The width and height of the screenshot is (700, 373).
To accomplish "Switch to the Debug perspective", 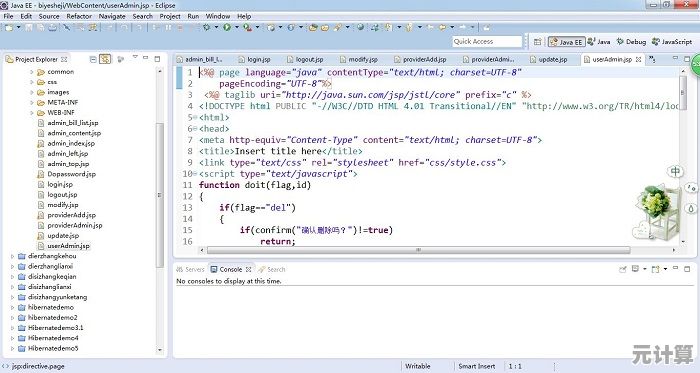I will tap(631, 41).
